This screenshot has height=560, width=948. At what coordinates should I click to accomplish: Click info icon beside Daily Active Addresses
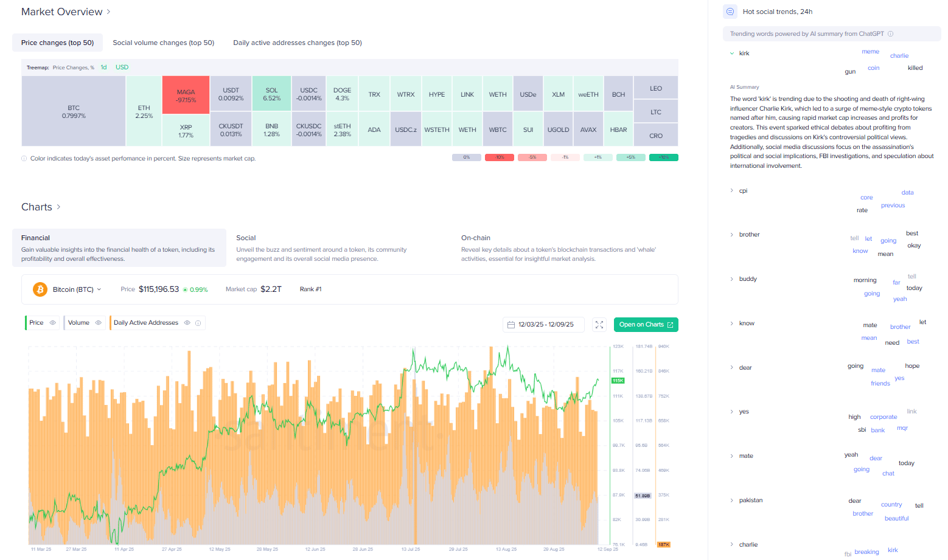click(x=198, y=323)
